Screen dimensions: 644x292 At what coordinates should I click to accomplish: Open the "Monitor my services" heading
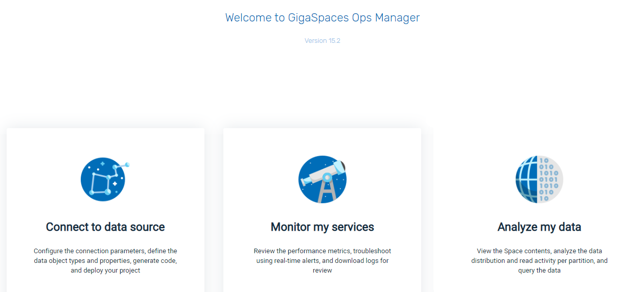(323, 227)
